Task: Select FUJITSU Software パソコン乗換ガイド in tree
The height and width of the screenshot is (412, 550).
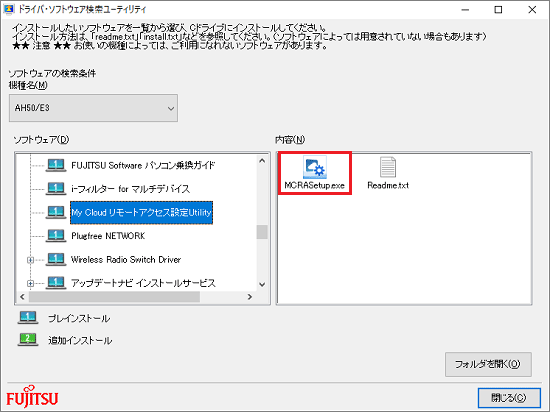Action: 143,165
